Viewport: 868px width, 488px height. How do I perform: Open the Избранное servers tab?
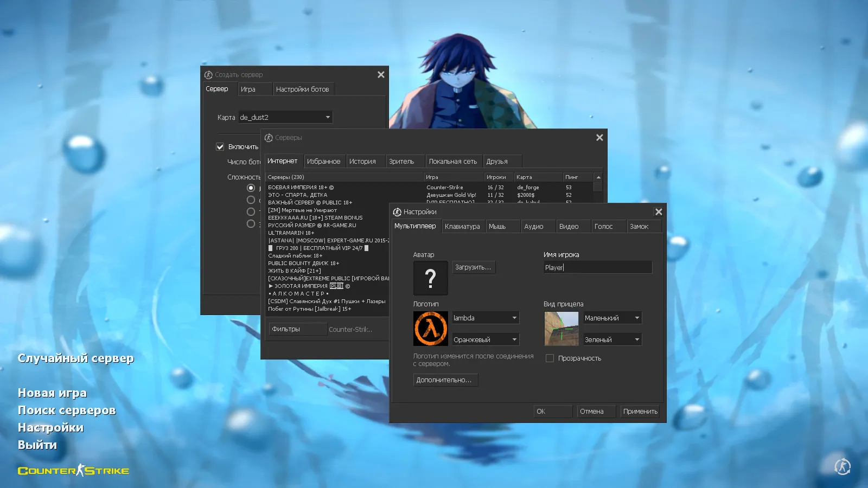(x=323, y=162)
